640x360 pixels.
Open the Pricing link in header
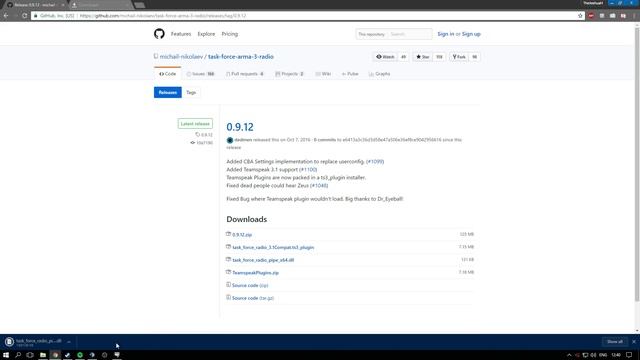click(230, 34)
